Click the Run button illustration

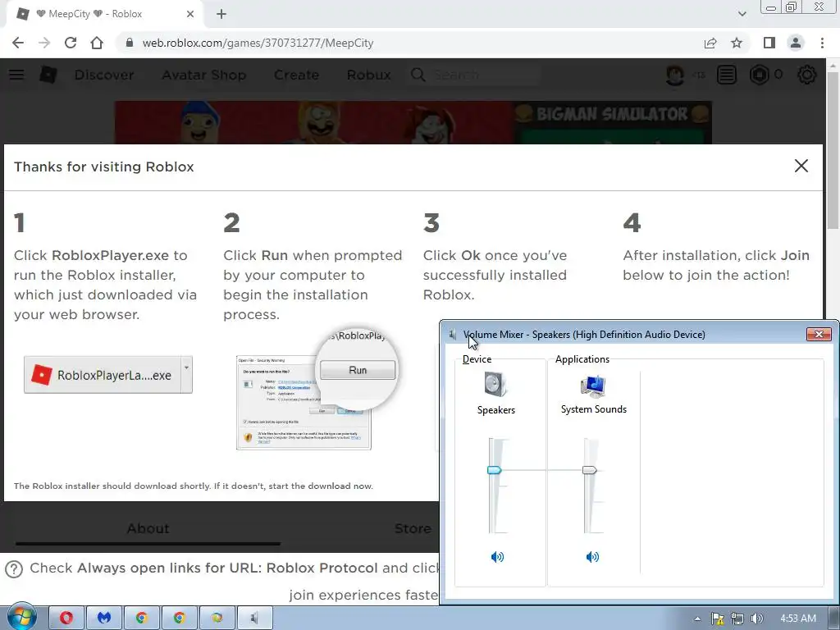click(358, 370)
